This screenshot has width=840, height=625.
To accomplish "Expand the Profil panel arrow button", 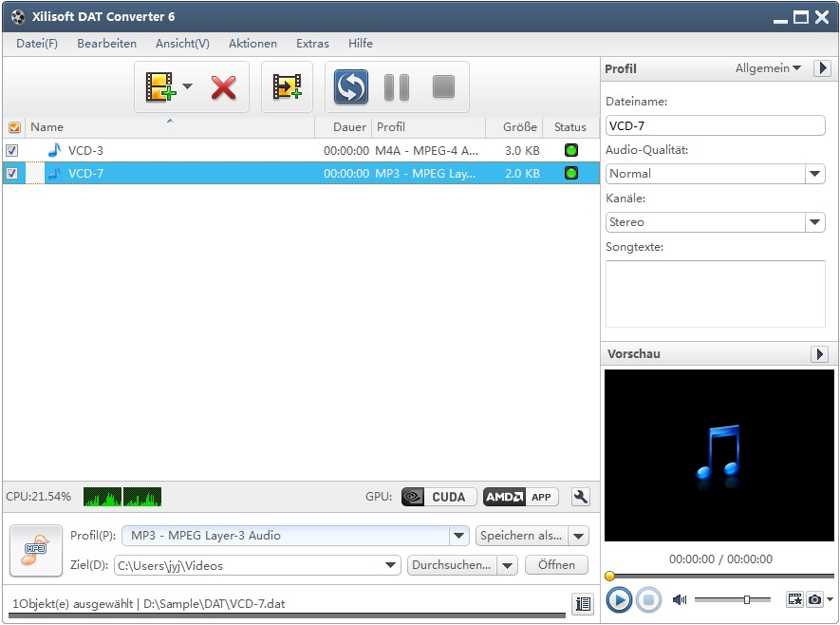I will [x=822, y=68].
